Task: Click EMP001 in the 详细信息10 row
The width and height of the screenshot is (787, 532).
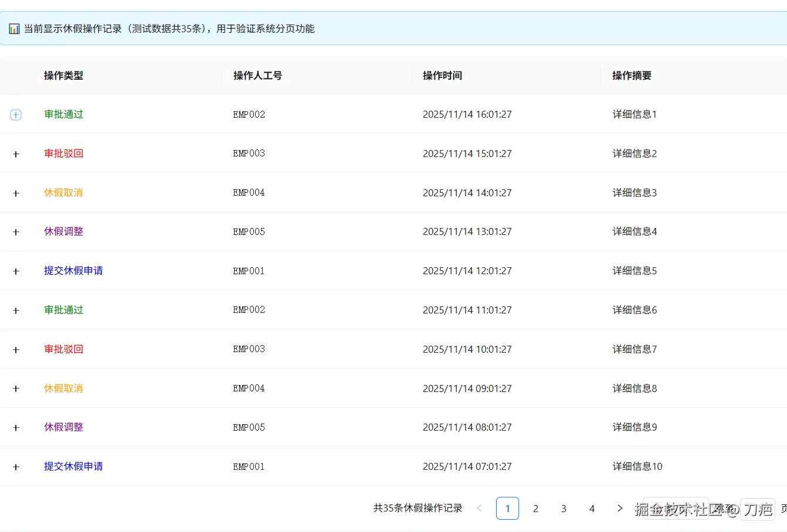Action: point(249,466)
